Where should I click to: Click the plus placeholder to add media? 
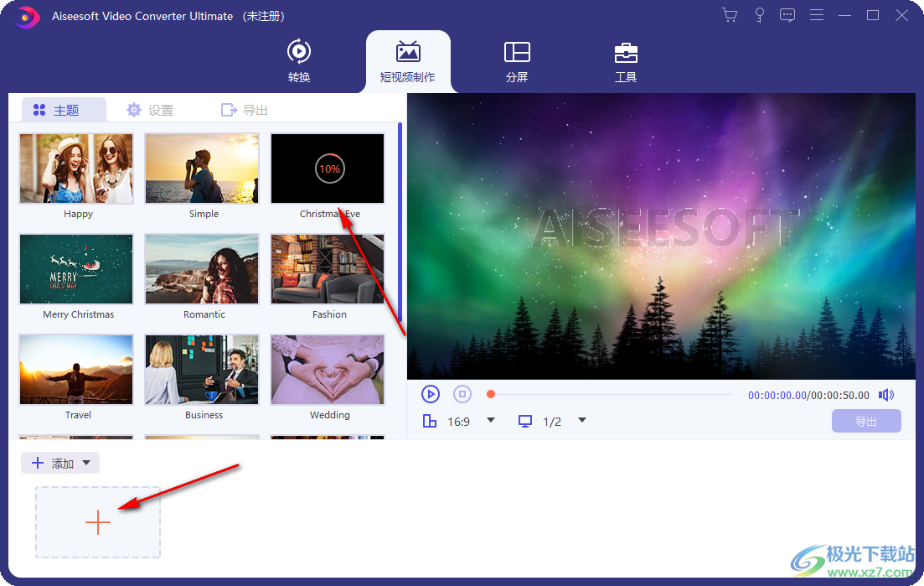click(98, 522)
